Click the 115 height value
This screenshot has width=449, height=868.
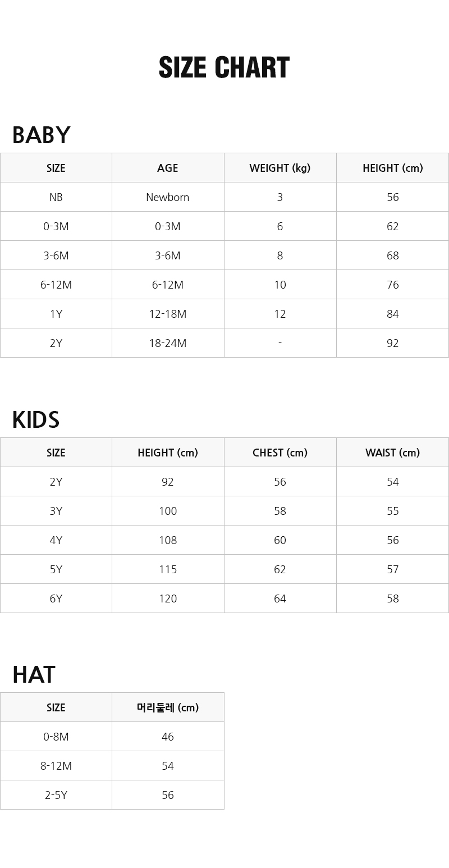[x=167, y=569]
